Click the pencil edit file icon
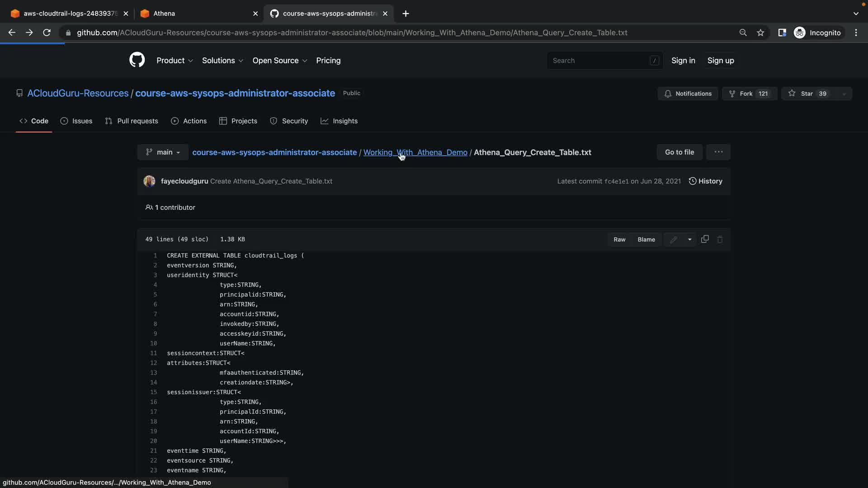 pyautogui.click(x=673, y=239)
